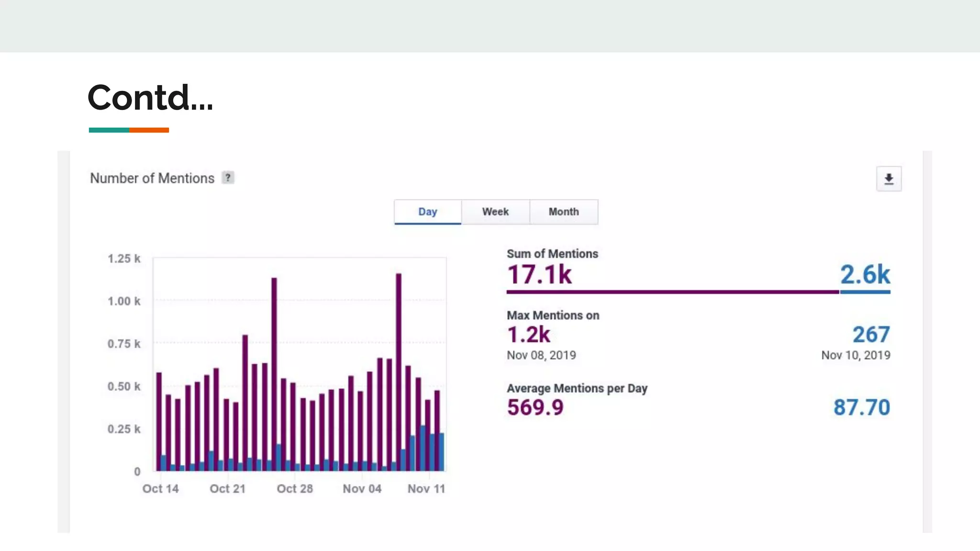The image size is (980, 551).
Task: Click the 569.9 average mentions value
Action: click(535, 408)
